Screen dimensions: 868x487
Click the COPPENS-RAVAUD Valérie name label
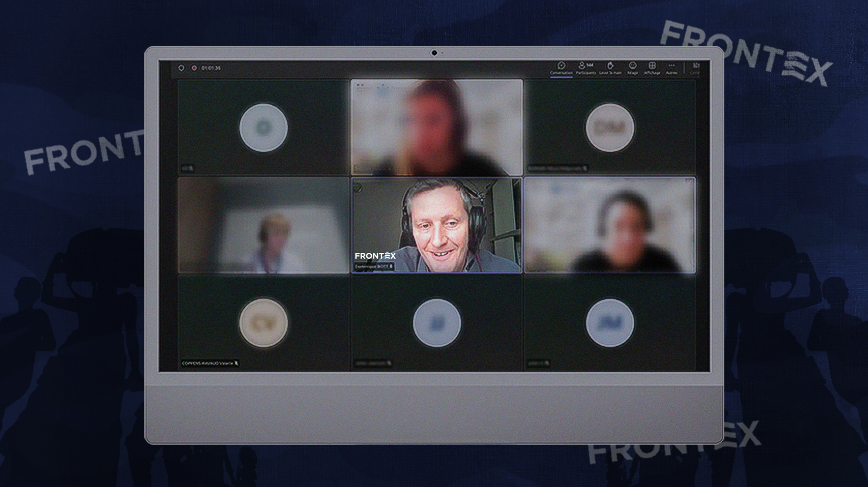(208, 364)
